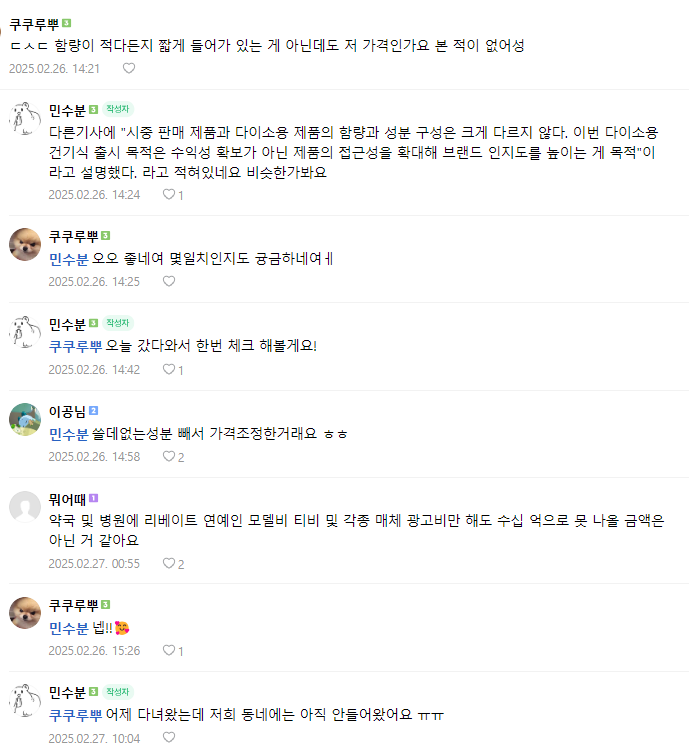Click 뭐어때's default gray avatar
The height and width of the screenshot is (756, 695).
(x=25, y=507)
